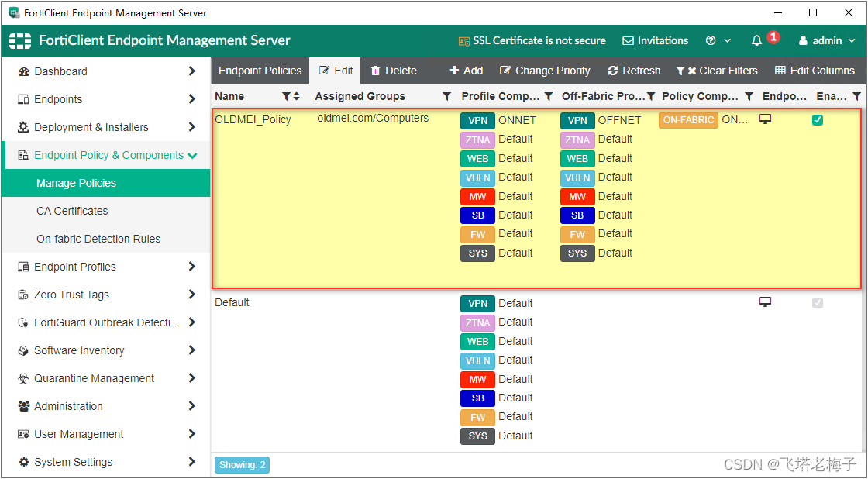Click the OFFNET profile name text
Image resolution: width=868 pixels, height=479 pixels.
[619, 120]
